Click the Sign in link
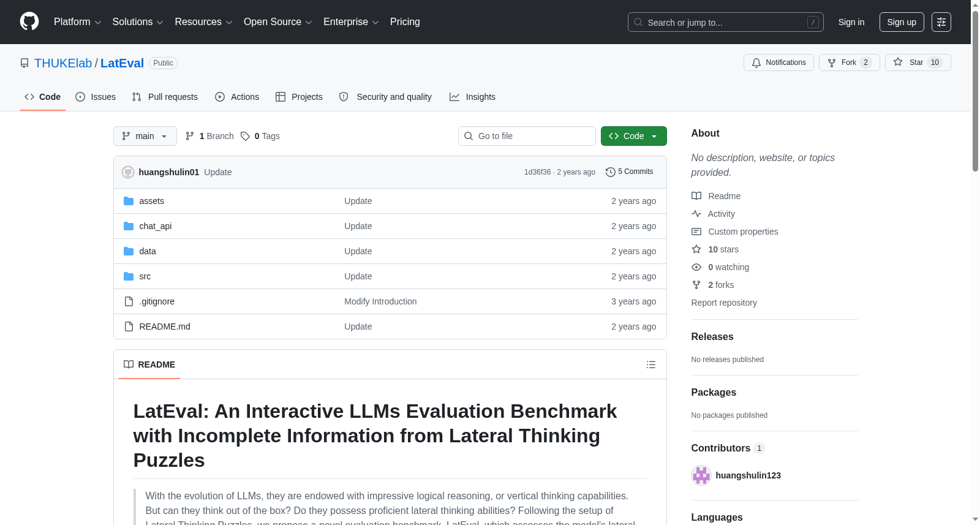The height and width of the screenshot is (525, 980). tap(851, 22)
